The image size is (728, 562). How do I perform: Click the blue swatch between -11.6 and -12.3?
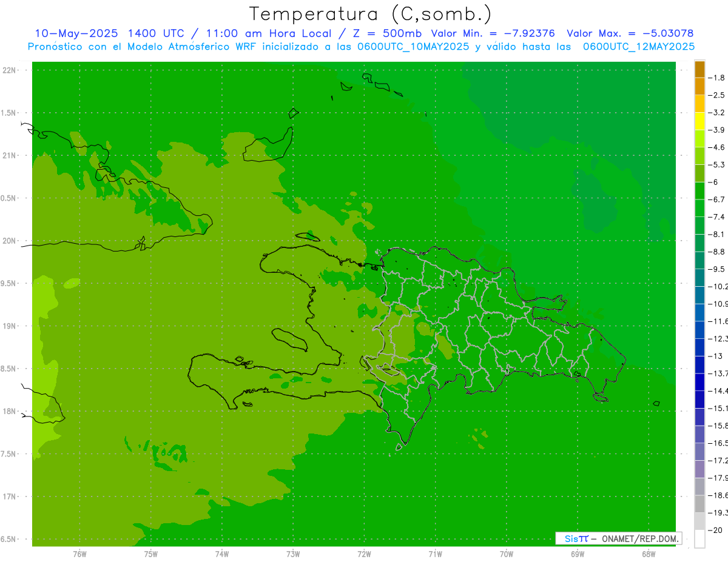point(699,330)
